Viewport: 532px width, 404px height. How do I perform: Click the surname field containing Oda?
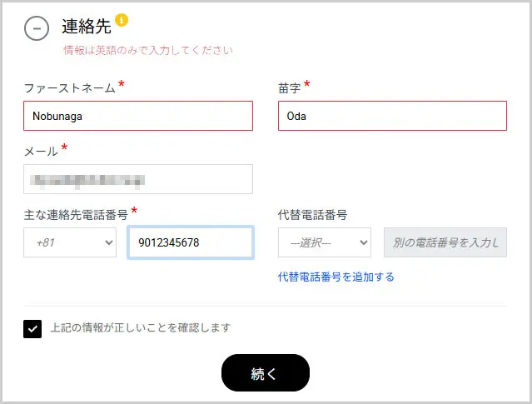point(392,116)
